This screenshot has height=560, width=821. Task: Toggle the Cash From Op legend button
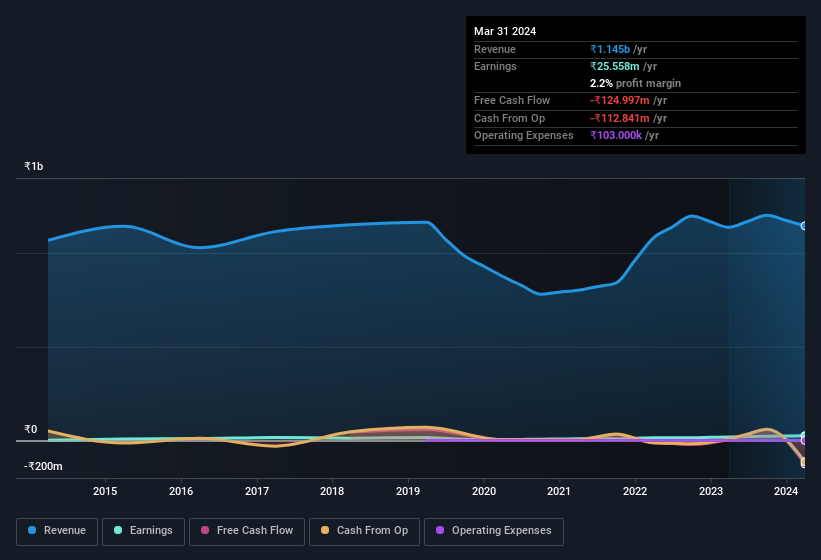[364, 531]
